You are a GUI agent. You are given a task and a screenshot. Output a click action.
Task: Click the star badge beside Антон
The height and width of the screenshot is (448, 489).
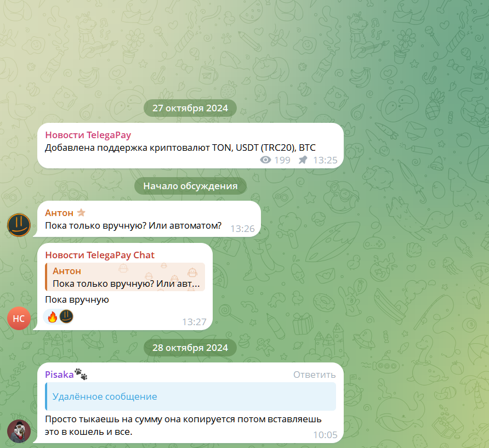coord(81,212)
